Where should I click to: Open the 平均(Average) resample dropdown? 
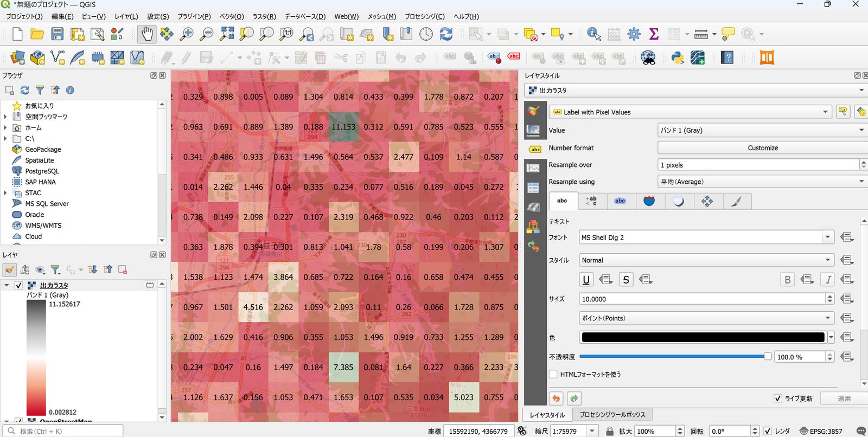tap(762, 182)
